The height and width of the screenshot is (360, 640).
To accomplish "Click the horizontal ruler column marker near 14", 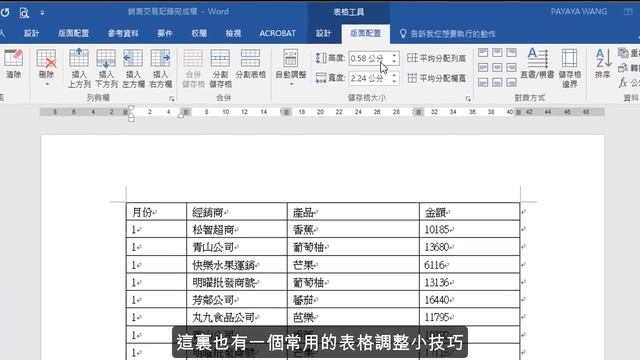I will pyautogui.click(x=286, y=112).
